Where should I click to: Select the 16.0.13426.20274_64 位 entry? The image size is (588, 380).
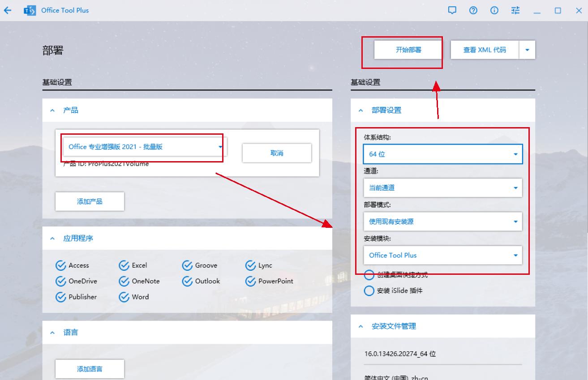pyautogui.click(x=400, y=354)
